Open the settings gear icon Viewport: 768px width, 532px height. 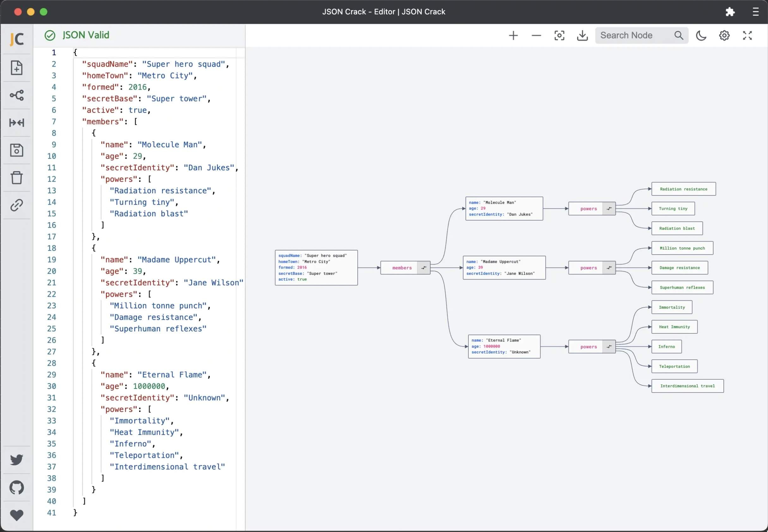[724, 35]
